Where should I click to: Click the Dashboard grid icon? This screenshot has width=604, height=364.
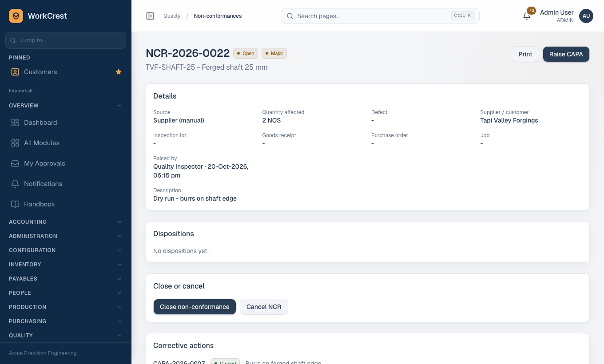[x=15, y=123]
